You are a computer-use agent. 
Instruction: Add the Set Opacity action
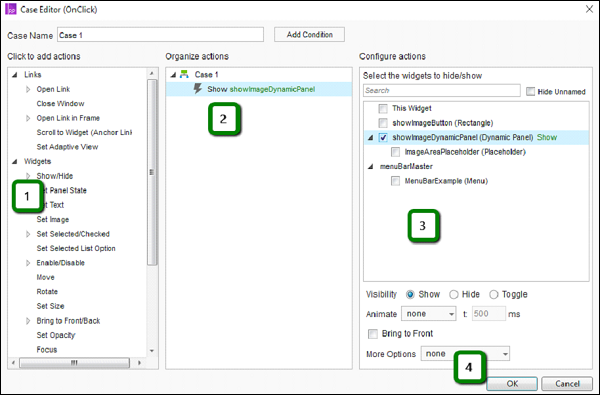click(56, 335)
